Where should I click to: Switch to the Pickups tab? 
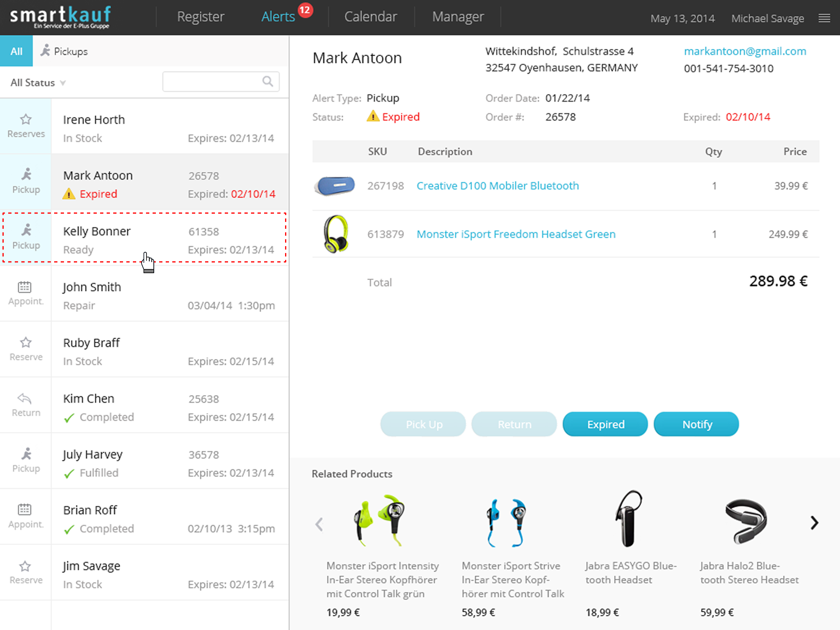point(64,51)
